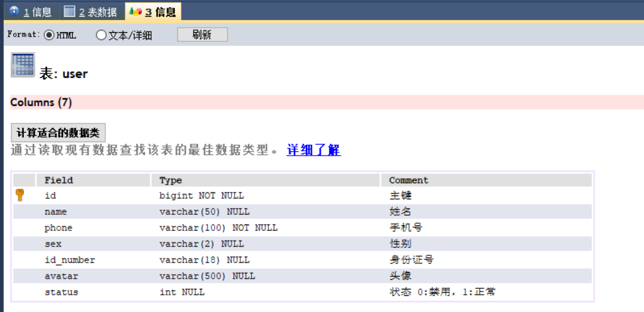
Task: Click the '表: user' table title
Action: coord(64,74)
